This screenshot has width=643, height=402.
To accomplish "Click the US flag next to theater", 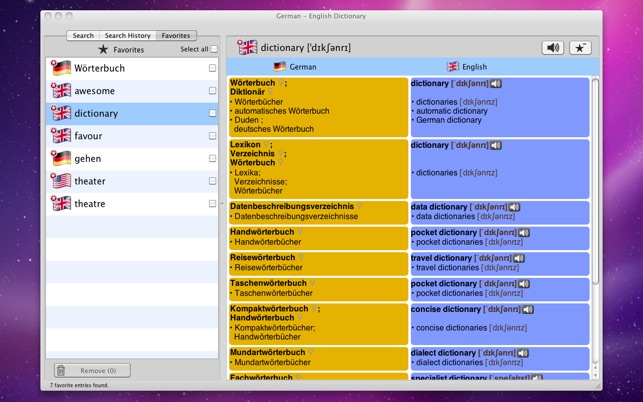I will 61,181.
